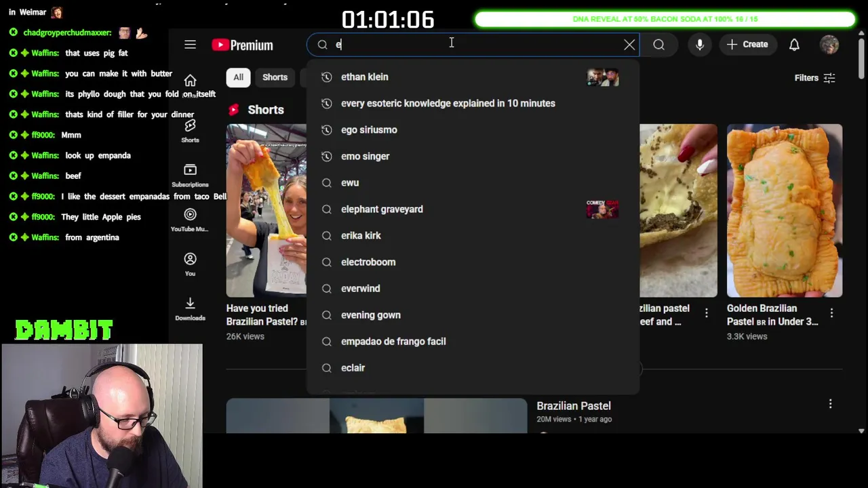The image size is (868, 488).
Task: Choose suggestion 'ethan klein'
Action: 473,77
